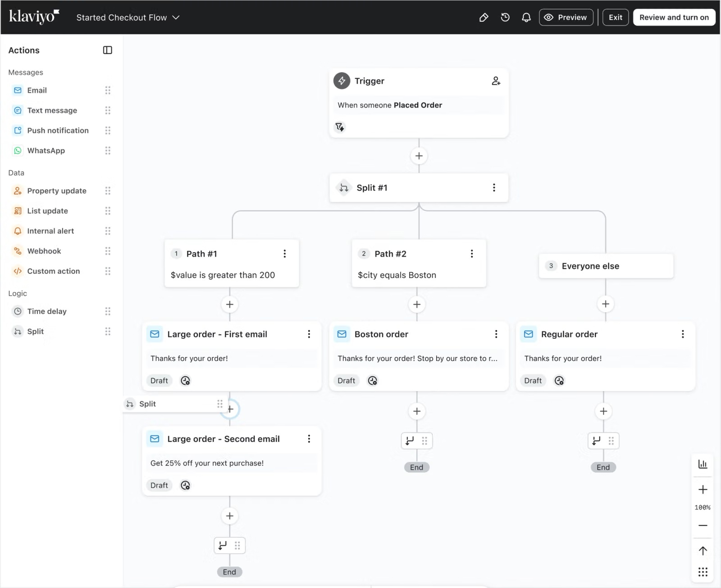Open Path #1 three-dot menu
This screenshot has height=588, width=721.
pos(284,254)
